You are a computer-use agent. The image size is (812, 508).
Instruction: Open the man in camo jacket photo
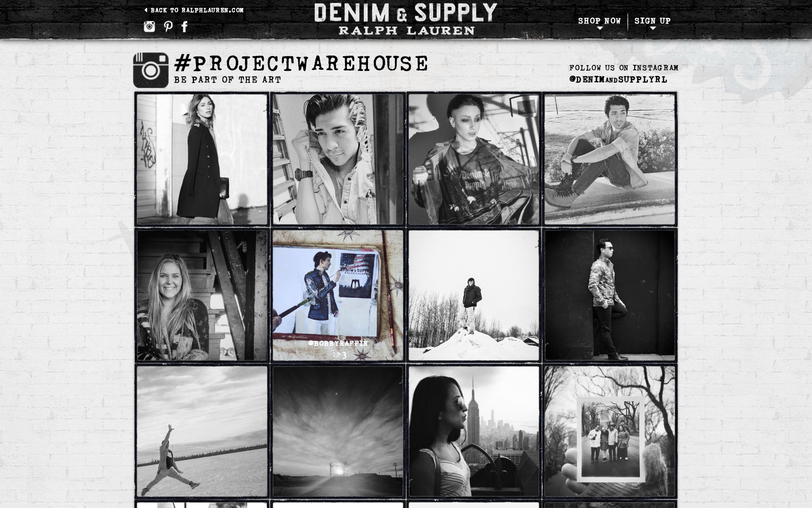click(610, 295)
